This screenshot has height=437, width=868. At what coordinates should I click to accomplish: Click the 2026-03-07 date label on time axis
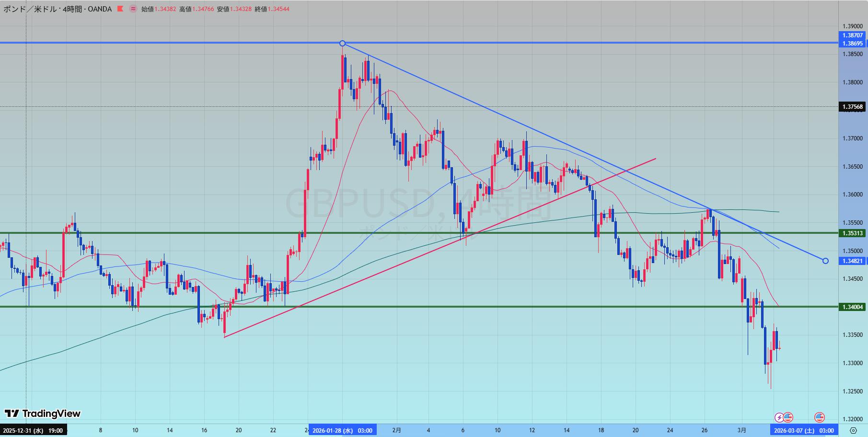[x=804, y=430]
